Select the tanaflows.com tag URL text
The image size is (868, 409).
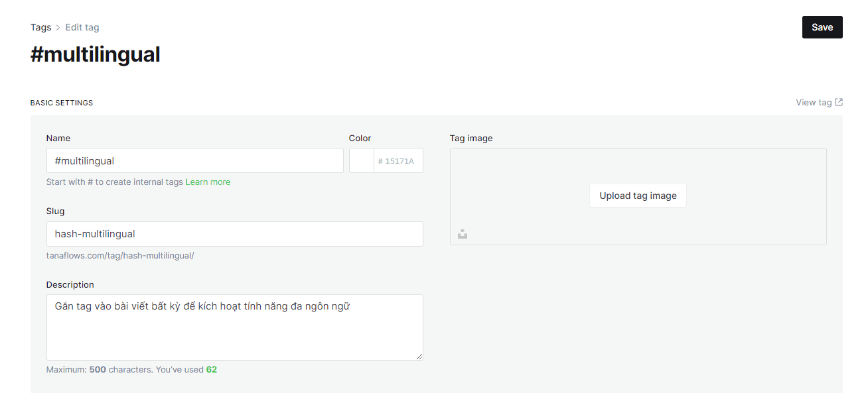(x=120, y=255)
